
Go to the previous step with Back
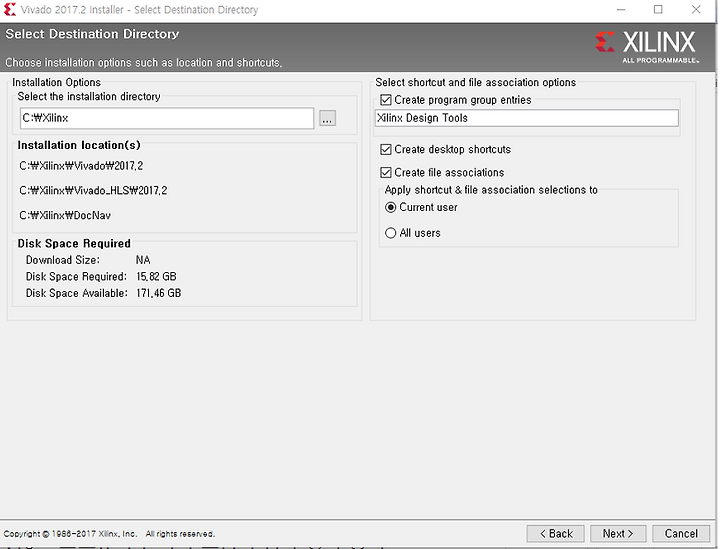(x=556, y=534)
